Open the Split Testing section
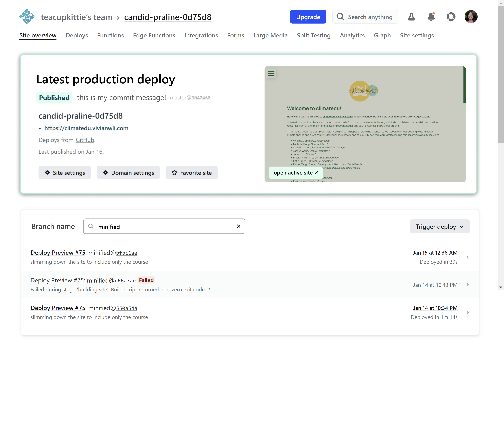 click(x=313, y=35)
